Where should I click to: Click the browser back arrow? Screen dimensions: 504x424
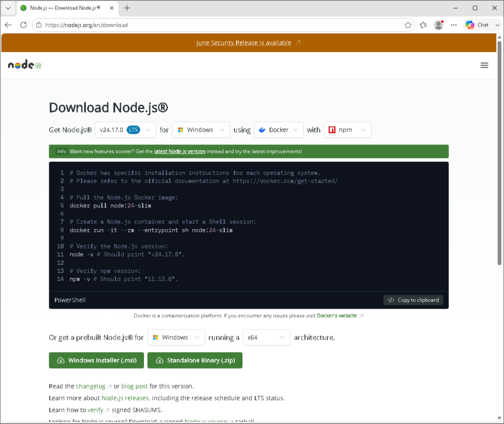[x=8, y=25]
